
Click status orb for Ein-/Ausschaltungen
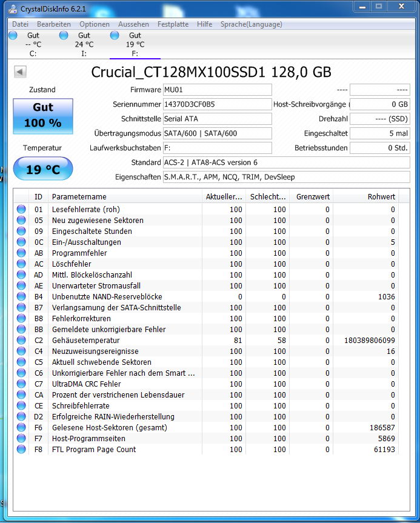click(x=21, y=242)
